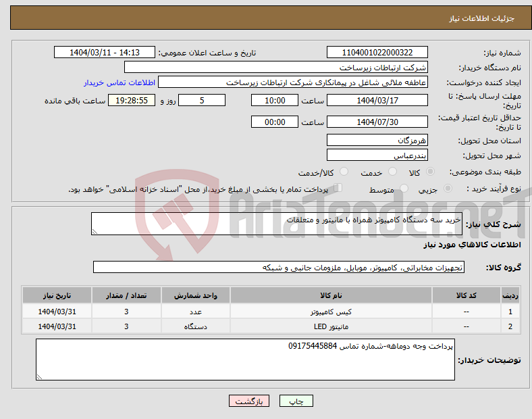Click the resize handle of the buyer notes area
The image size is (532, 419).
tap(39, 376)
